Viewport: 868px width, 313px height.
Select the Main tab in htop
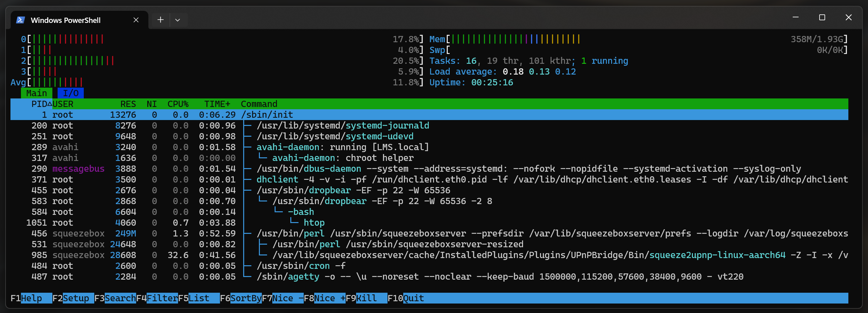(x=36, y=93)
